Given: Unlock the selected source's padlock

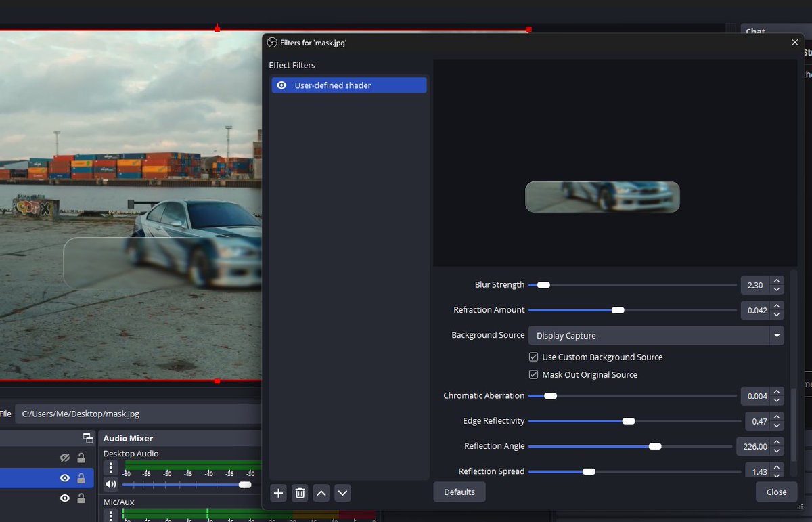Looking at the screenshot, I should (81, 477).
